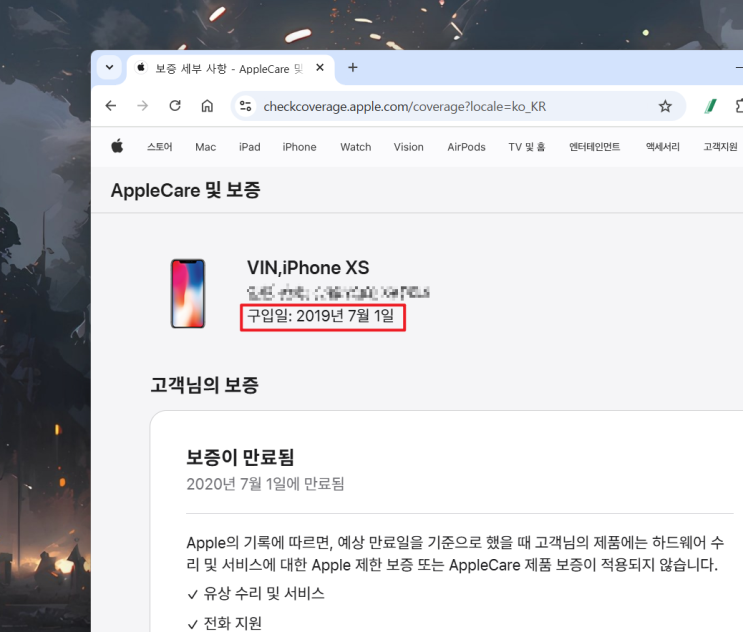
Task: Open the Watch menu item
Action: point(356,147)
